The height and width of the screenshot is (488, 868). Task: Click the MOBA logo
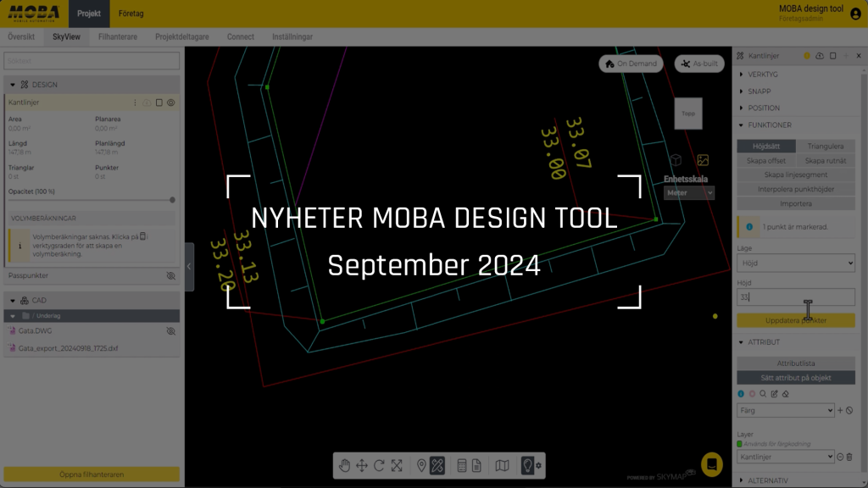pyautogui.click(x=34, y=14)
